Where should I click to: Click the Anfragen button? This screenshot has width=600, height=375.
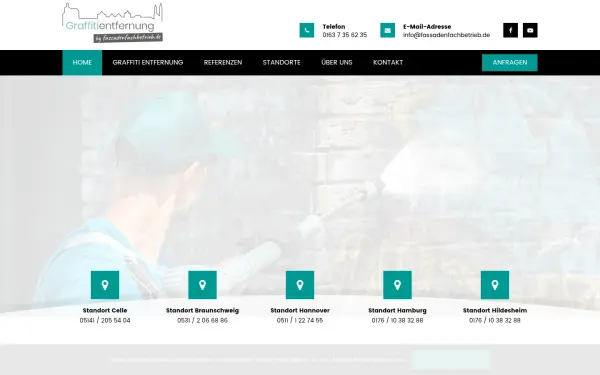click(510, 62)
